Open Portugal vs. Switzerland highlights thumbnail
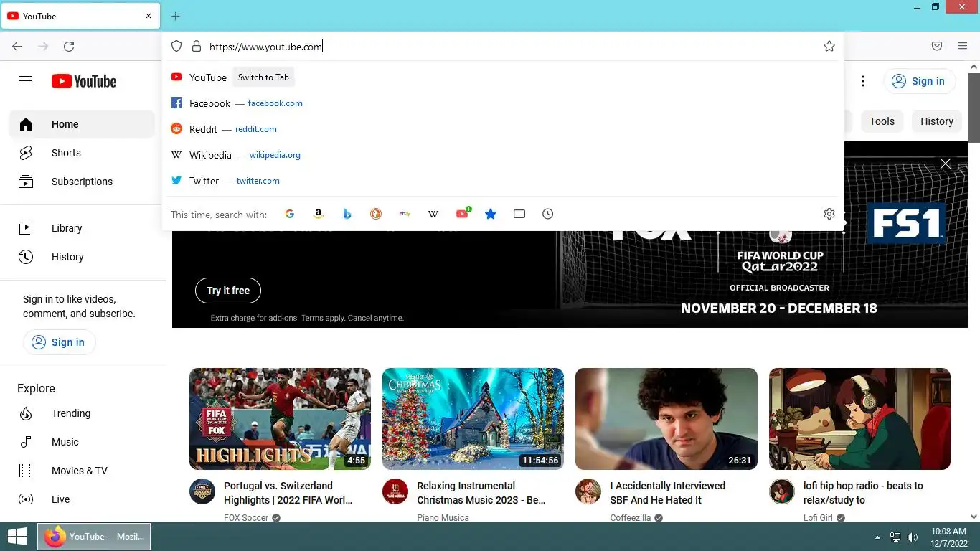 click(280, 419)
